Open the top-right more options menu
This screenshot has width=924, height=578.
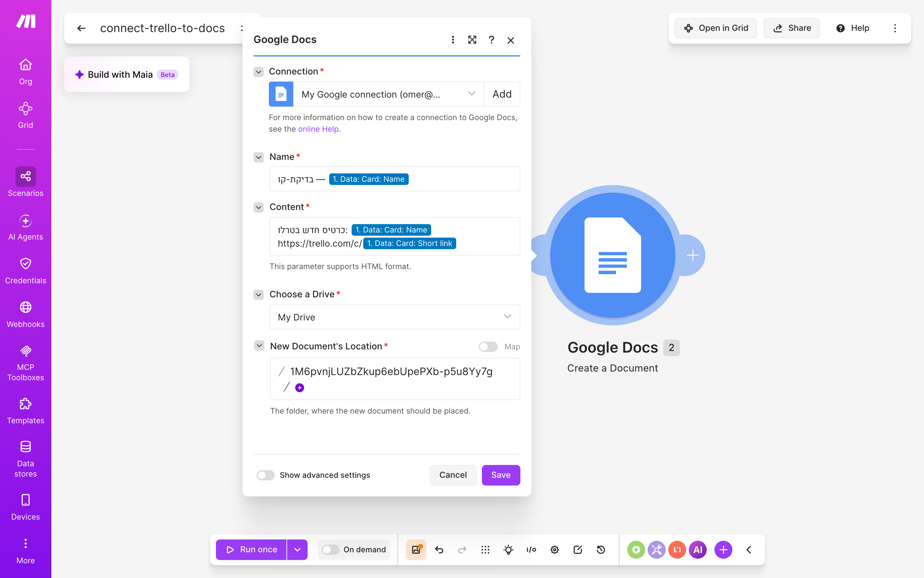coord(895,28)
